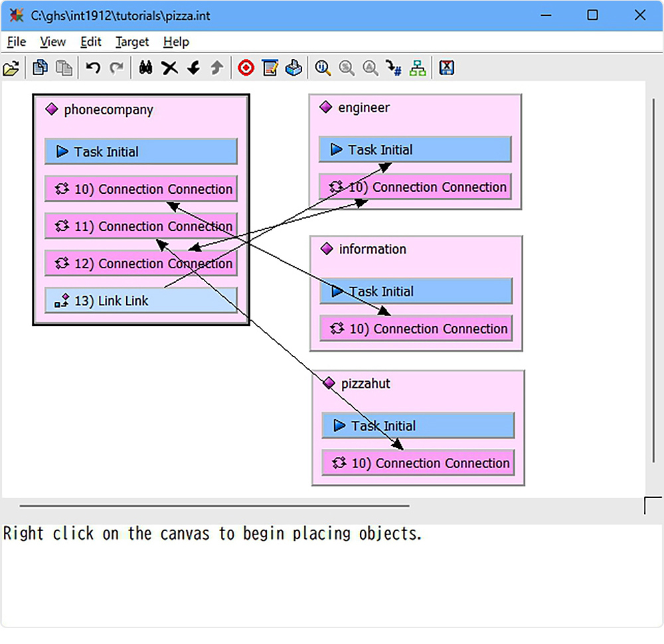Viewport: 664px width, 644px height.
Task: Select the information address space title
Action: [x=373, y=249]
